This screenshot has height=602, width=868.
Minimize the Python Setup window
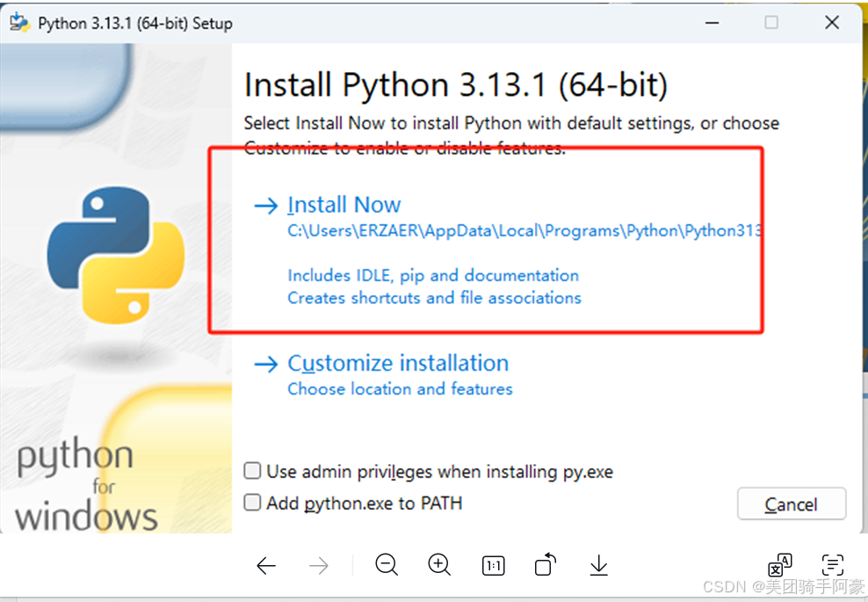click(712, 23)
